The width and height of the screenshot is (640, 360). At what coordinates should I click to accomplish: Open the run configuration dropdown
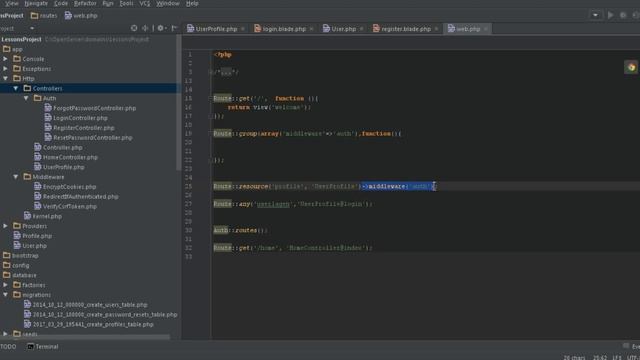[596, 15]
